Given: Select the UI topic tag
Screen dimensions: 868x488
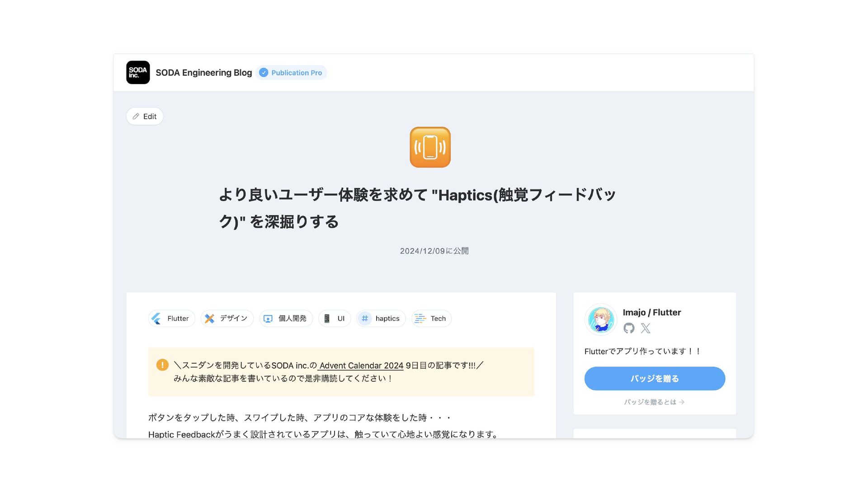Looking at the screenshot, I should coord(335,319).
